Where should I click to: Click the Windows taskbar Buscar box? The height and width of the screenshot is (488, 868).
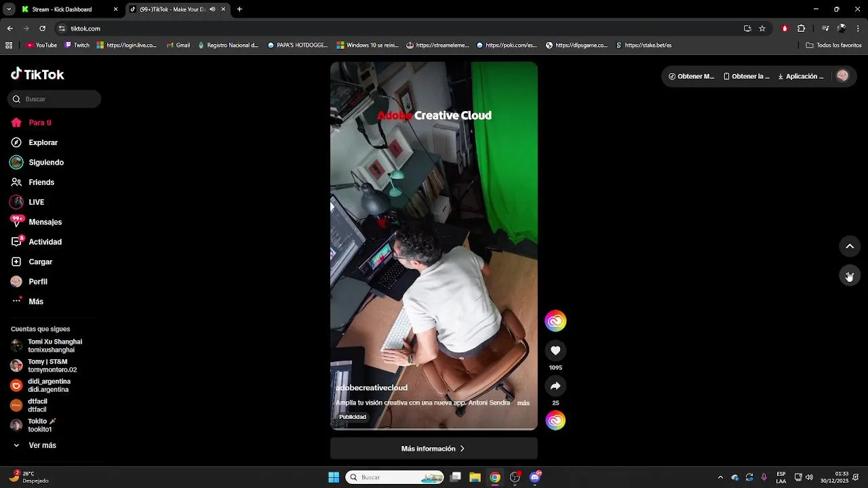[395, 477]
